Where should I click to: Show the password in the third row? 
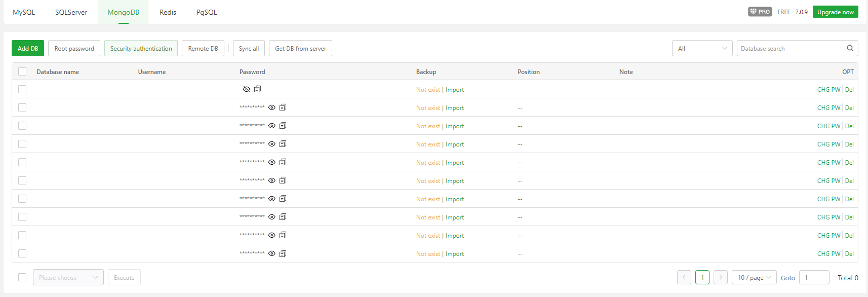[272, 126]
